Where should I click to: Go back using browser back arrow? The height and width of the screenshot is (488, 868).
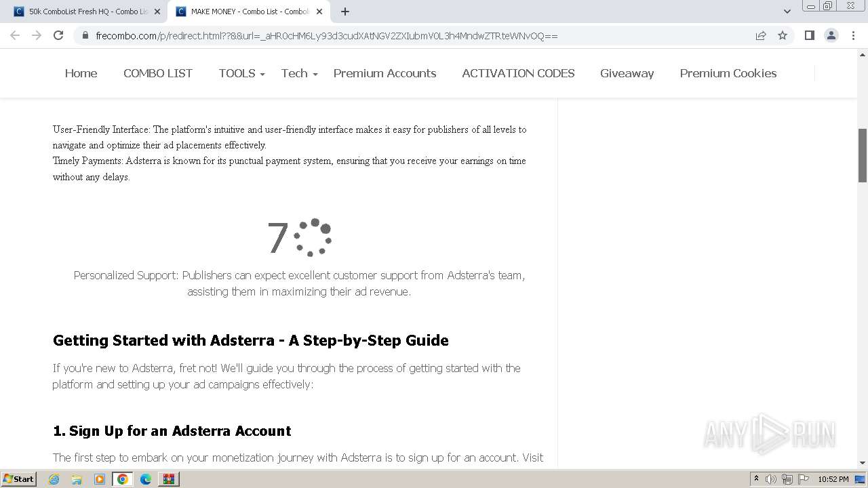click(15, 35)
